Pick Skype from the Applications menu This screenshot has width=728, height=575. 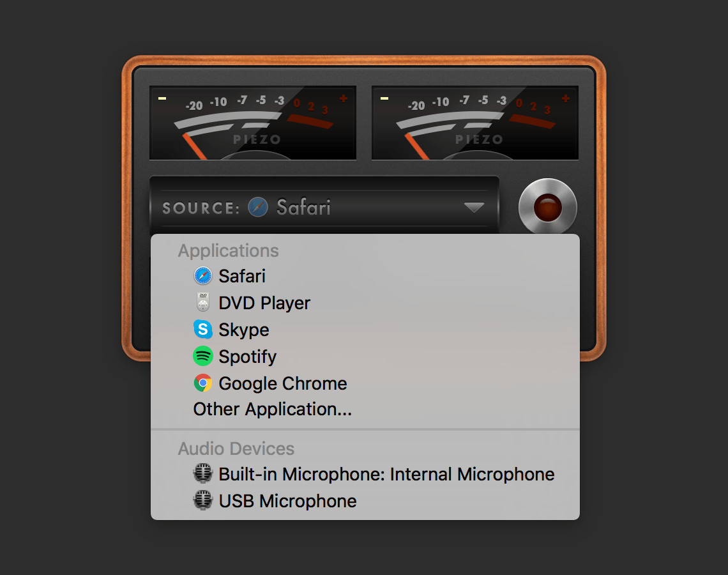(365, 330)
